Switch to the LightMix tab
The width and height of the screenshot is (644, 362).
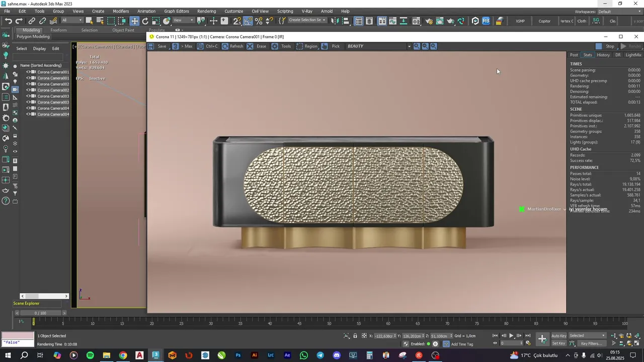coord(633,55)
